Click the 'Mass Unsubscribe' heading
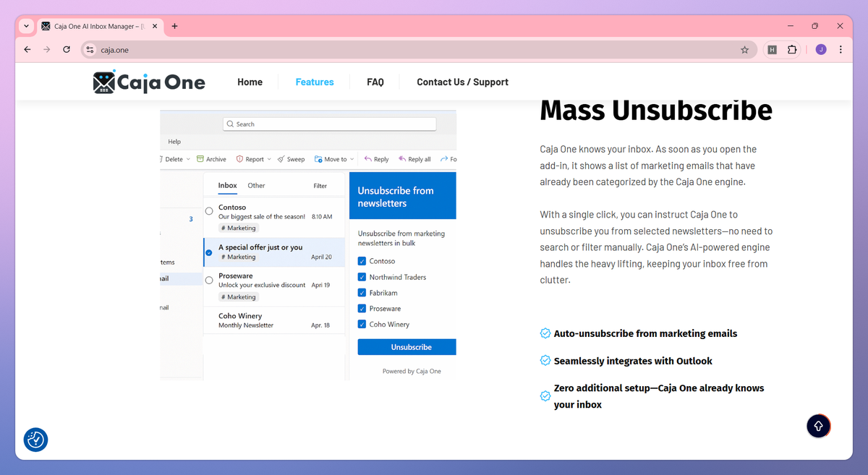This screenshot has width=868, height=475. coord(656,111)
